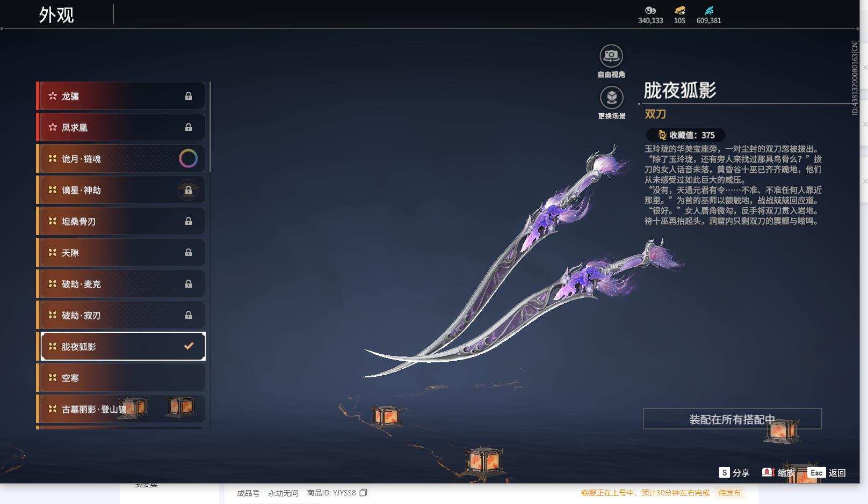
Task: Click the lock icon on 摘星·神劫 row
Action: pos(189,190)
